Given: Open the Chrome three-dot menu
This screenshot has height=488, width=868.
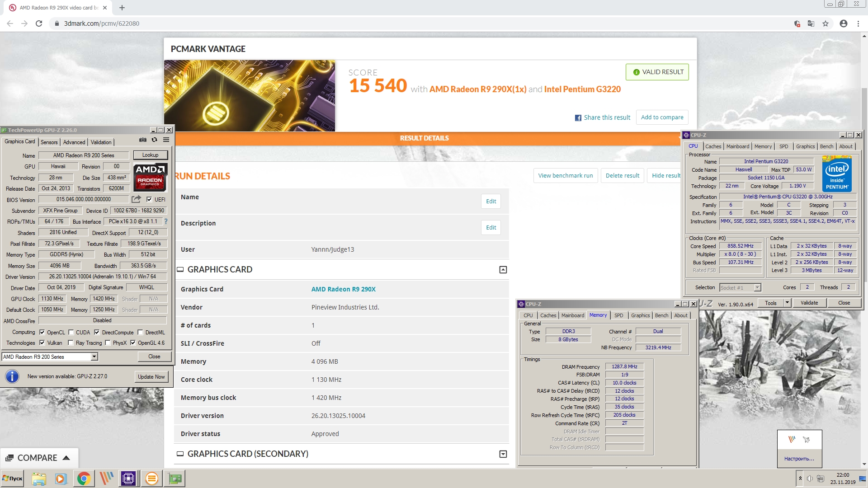Looking at the screenshot, I should pyautogui.click(x=858, y=23).
